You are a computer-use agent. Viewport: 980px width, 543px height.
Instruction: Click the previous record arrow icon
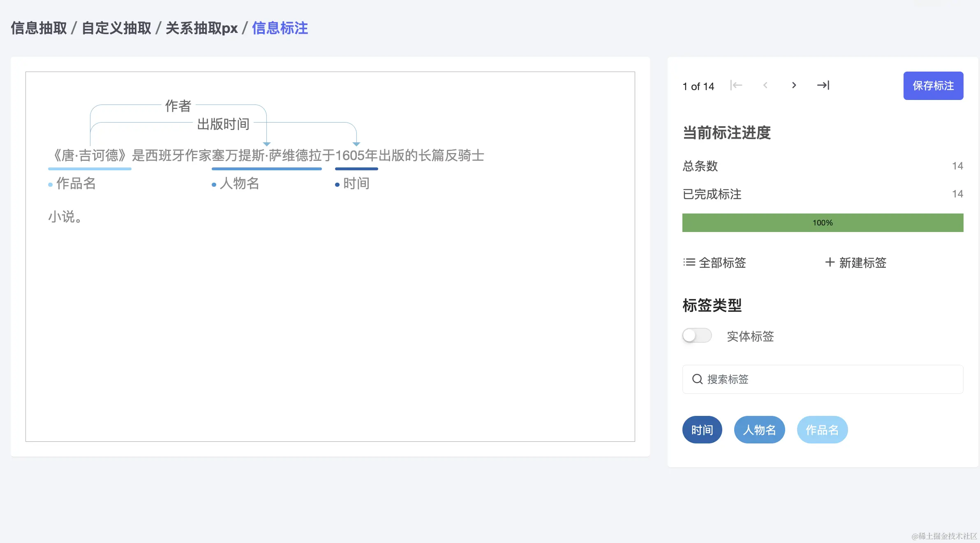(765, 86)
